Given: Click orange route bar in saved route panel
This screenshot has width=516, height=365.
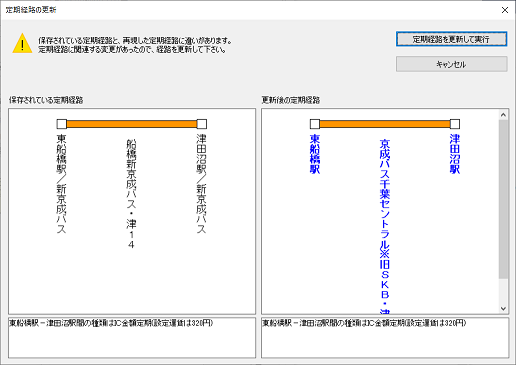Looking at the screenshot, I should (x=132, y=124).
